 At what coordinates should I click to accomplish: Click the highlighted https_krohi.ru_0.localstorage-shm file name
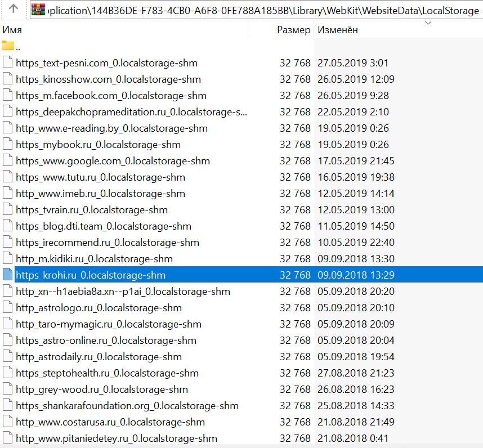click(91, 275)
